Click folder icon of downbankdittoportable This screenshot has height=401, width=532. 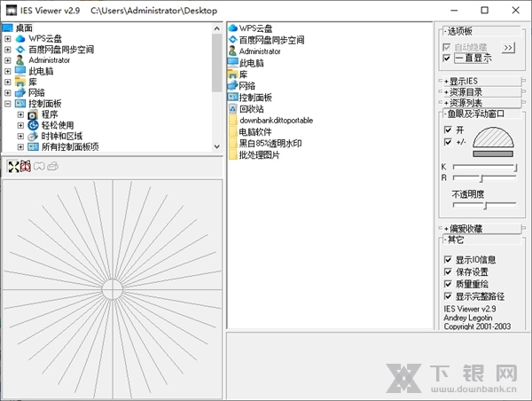pyautogui.click(x=232, y=120)
